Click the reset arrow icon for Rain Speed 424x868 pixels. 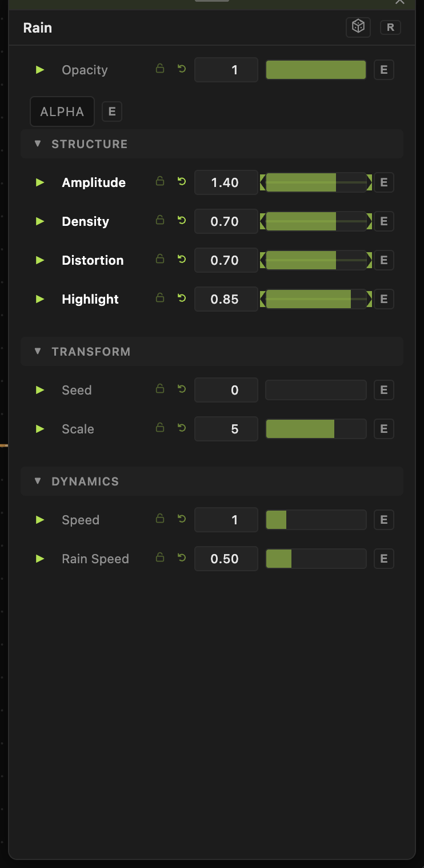click(182, 558)
